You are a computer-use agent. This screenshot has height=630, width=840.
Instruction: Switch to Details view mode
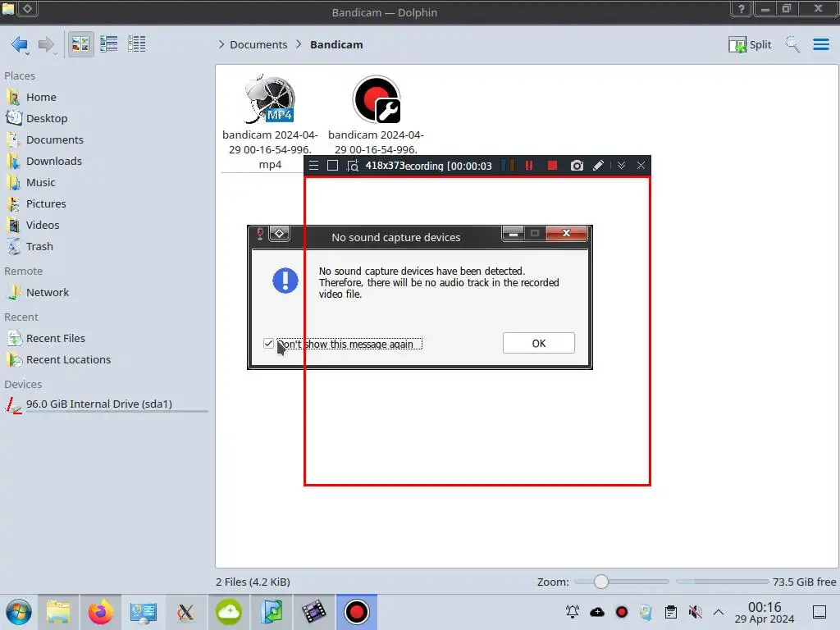(137, 44)
